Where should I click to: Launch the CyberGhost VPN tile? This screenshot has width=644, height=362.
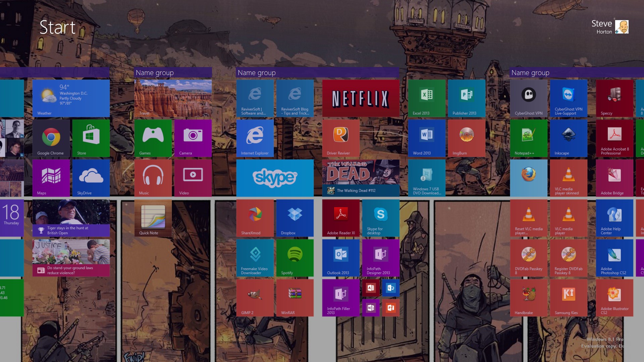click(x=529, y=98)
